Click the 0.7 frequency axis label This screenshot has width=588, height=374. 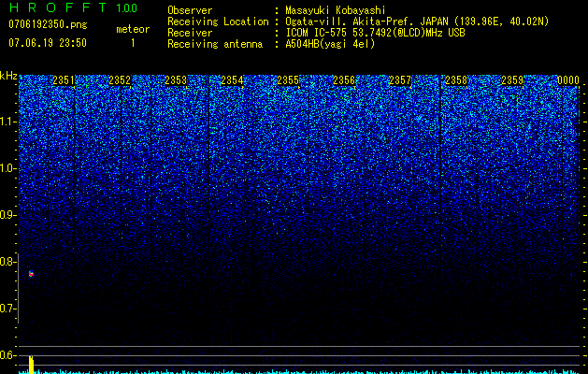pyautogui.click(x=7, y=309)
